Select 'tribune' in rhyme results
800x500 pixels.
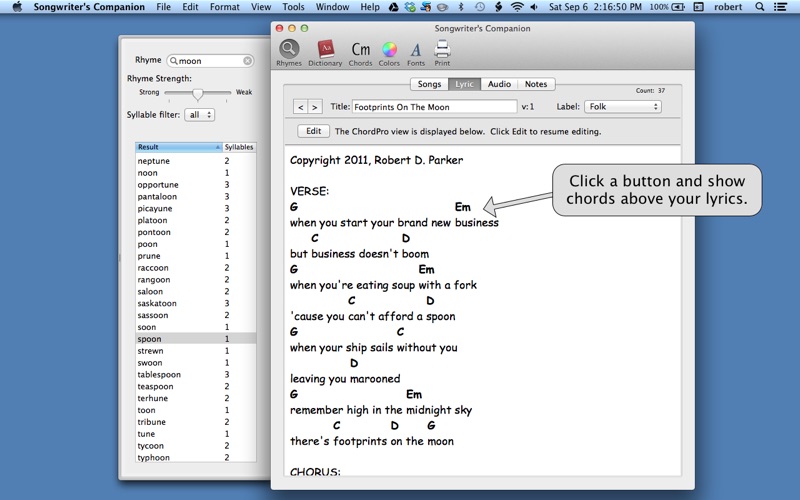(196, 422)
